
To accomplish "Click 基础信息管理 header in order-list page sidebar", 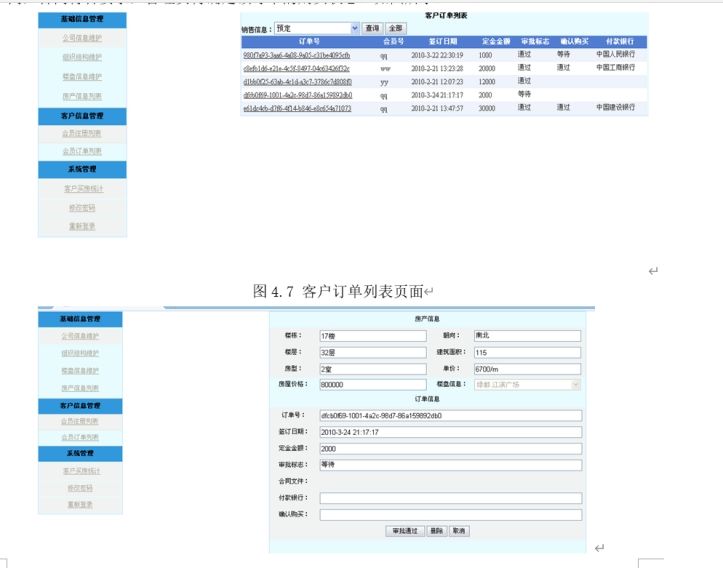I will pos(82,19).
